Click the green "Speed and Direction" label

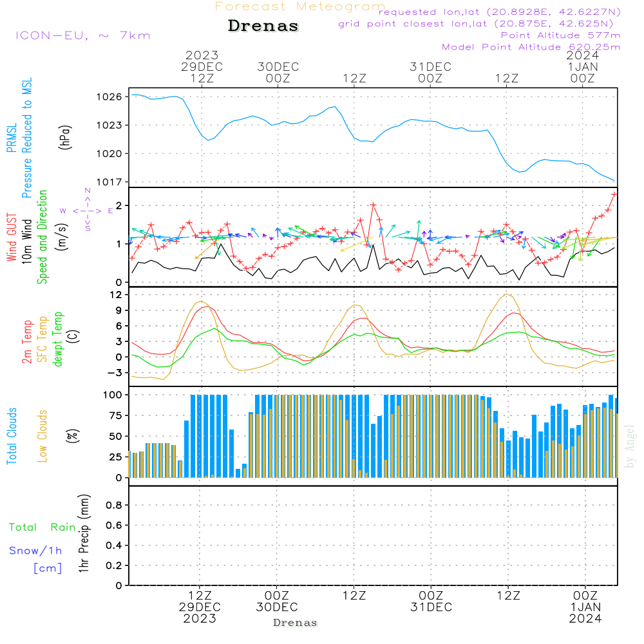point(42,237)
